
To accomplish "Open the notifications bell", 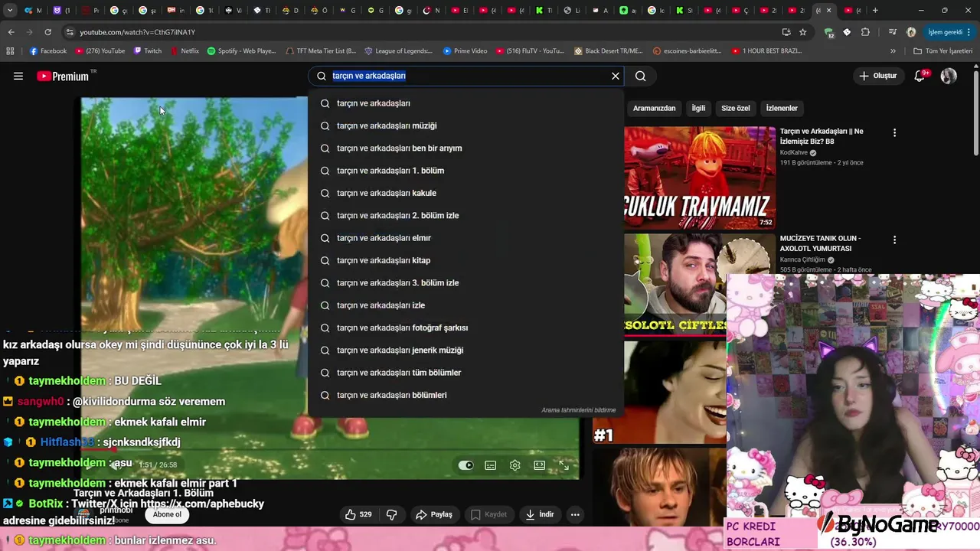I will 920,76.
